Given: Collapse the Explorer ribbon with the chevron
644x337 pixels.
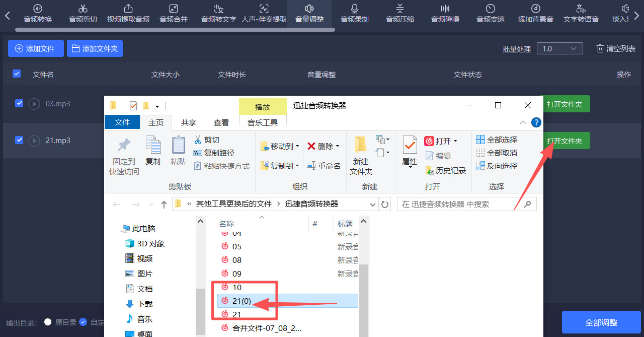Looking at the screenshot, I should (x=523, y=122).
